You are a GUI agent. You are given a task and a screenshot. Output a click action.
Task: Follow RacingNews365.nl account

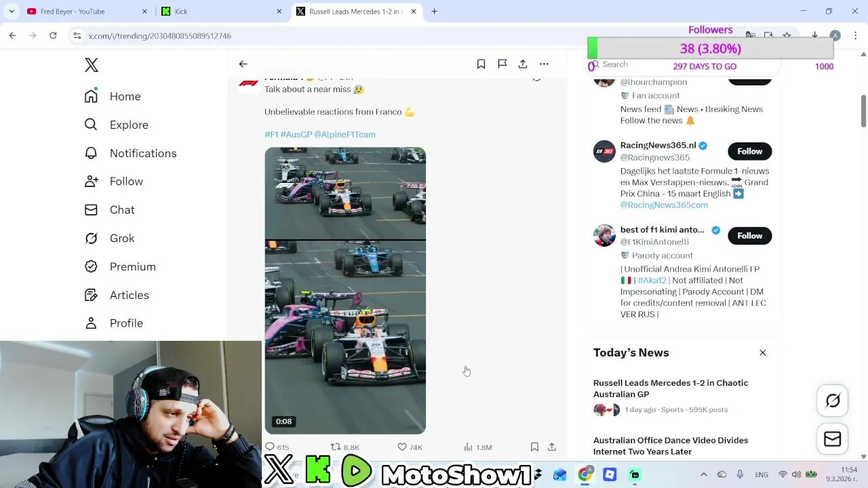tap(750, 151)
